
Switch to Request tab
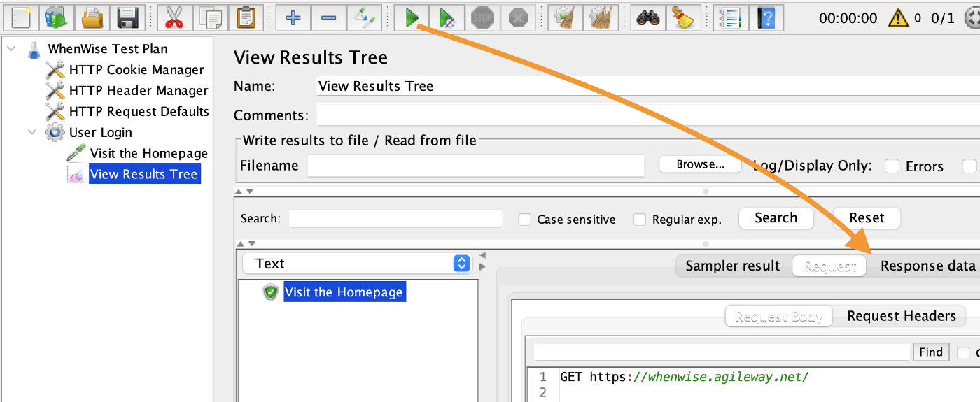[x=829, y=266]
